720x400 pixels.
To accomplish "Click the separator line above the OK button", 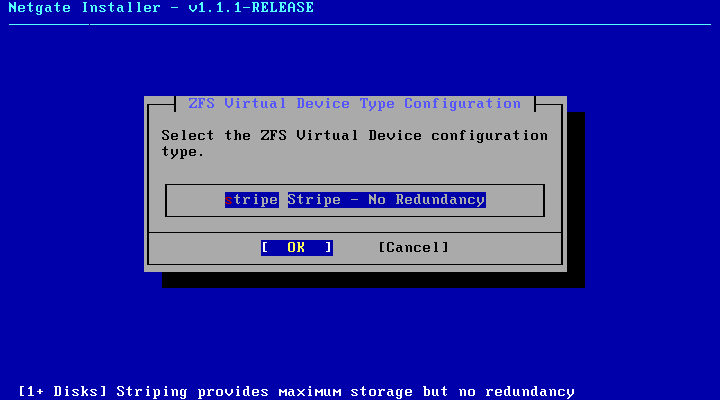I will click(x=354, y=232).
